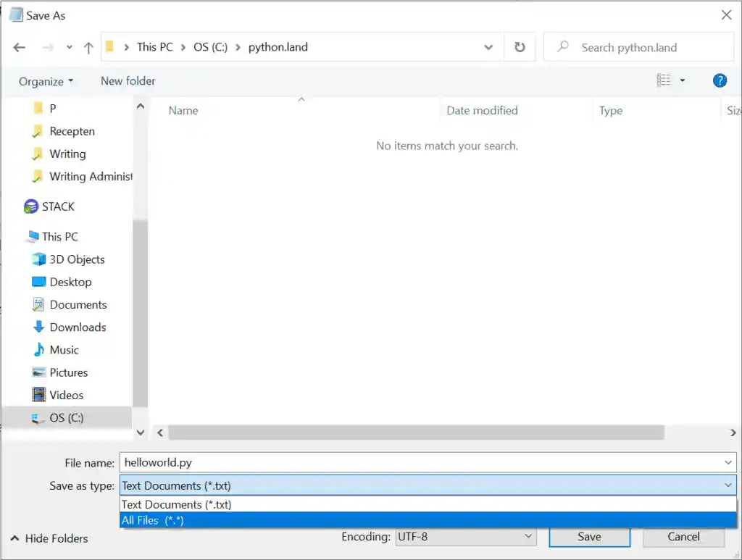This screenshot has height=560, width=742.
Task: Select the STACK drive in the sidebar
Action: 58,206
